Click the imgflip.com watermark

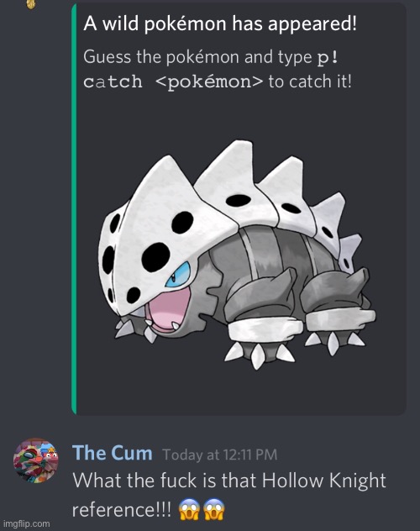point(26,523)
